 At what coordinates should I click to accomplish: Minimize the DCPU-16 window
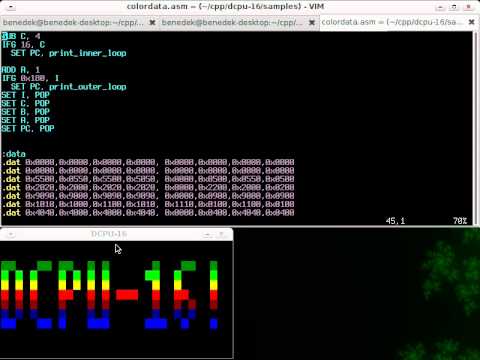(207, 235)
